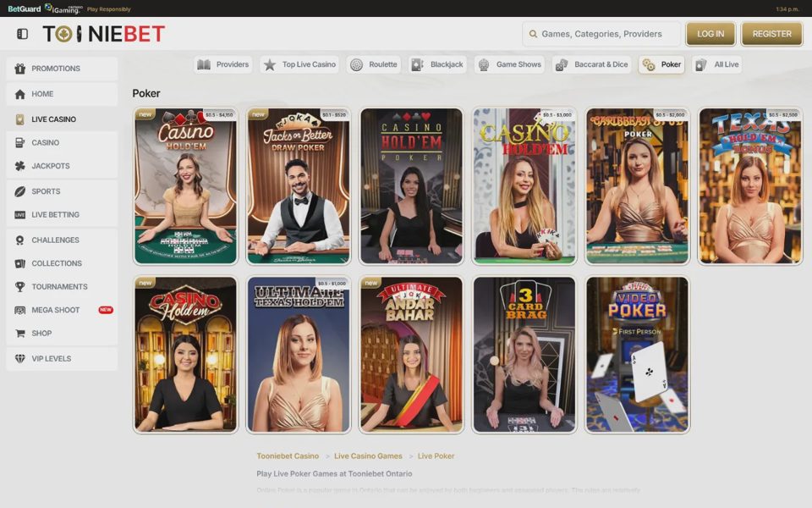Click the Live Casino Games breadcrumb link

(x=368, y=456)
